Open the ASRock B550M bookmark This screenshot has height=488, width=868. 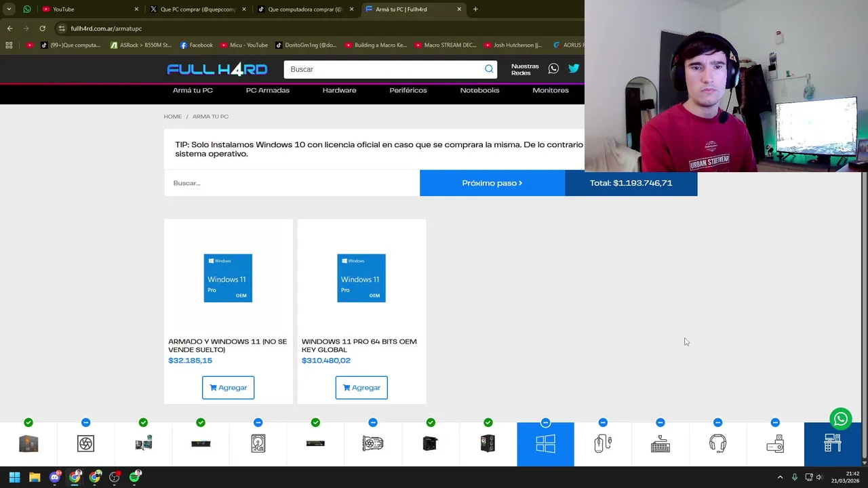(140, 45)
